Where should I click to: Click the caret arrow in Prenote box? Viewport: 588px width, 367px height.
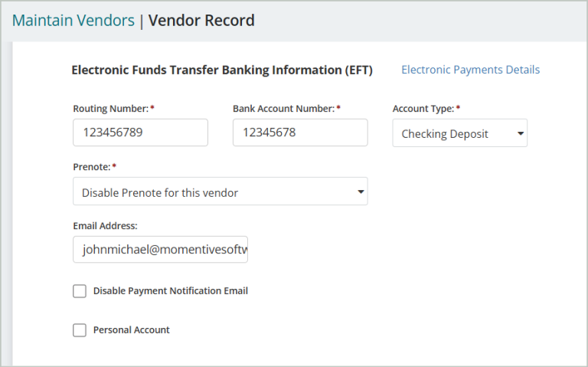click(361, 192)
